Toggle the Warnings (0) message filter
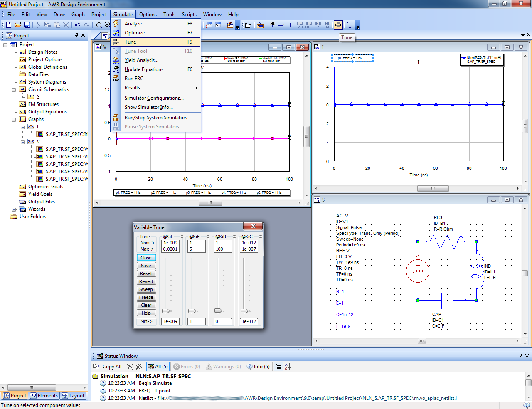The width and height of the screenshot is (532, 409). coord(224,367)
